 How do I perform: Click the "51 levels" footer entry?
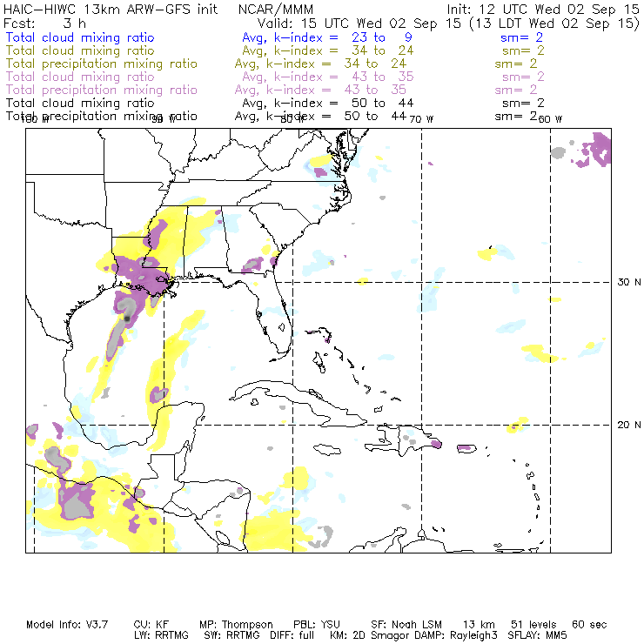click(533, 625)
